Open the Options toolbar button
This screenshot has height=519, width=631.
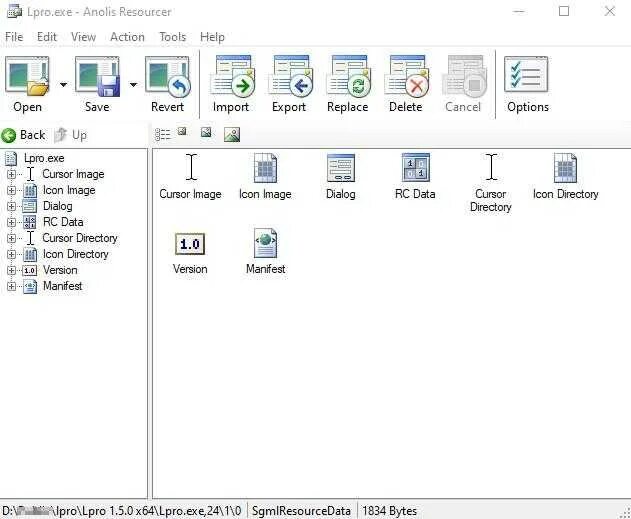pyautogui.click(x=528, y=84)
